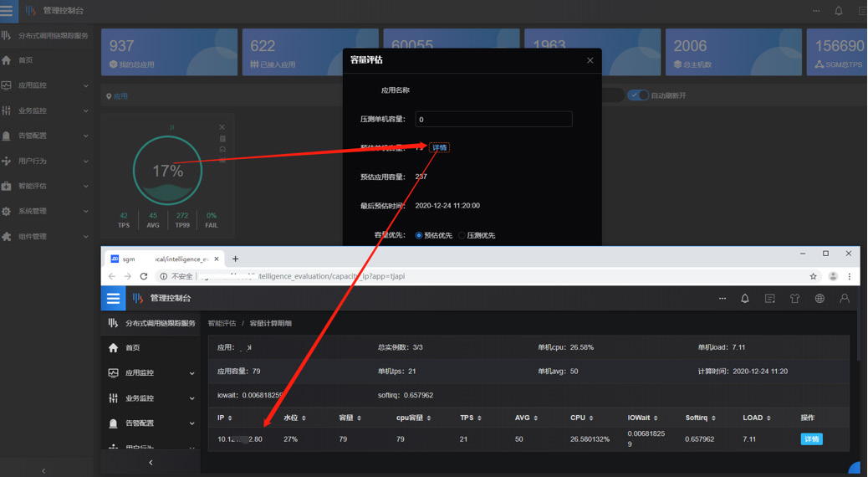Click the hamburger menu in the upper console
Image resolution: width=868 pixels, height=477 pixels.
[8, 11]
